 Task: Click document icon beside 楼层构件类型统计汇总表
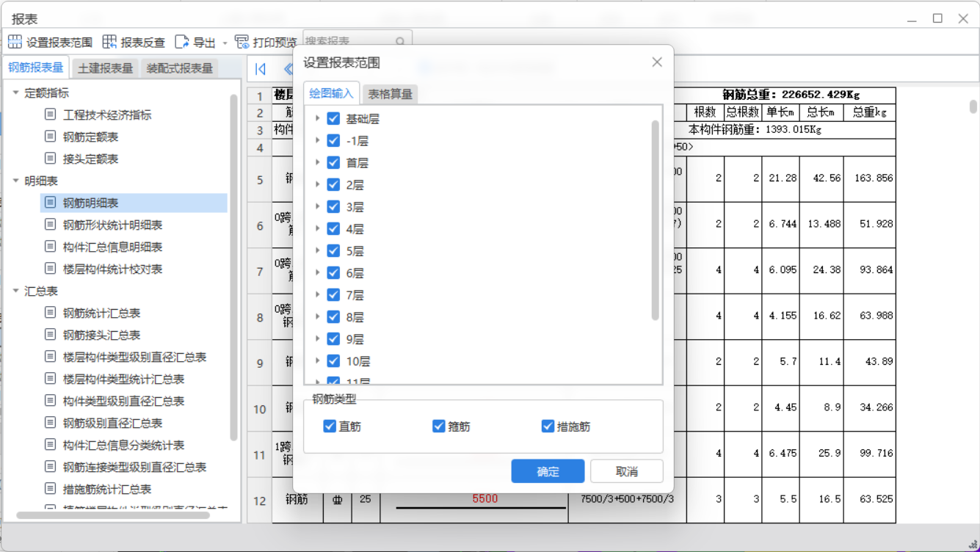[51, 379]
